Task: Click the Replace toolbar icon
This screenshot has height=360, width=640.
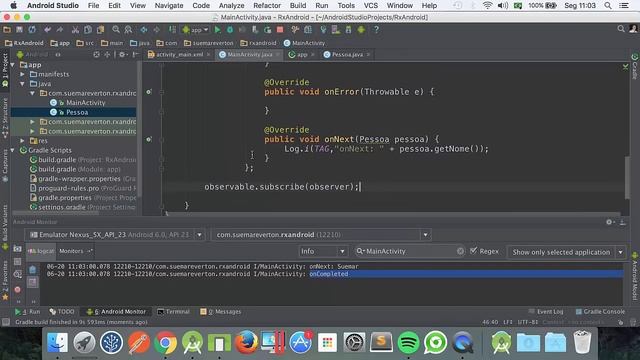Action: (128, 29)
